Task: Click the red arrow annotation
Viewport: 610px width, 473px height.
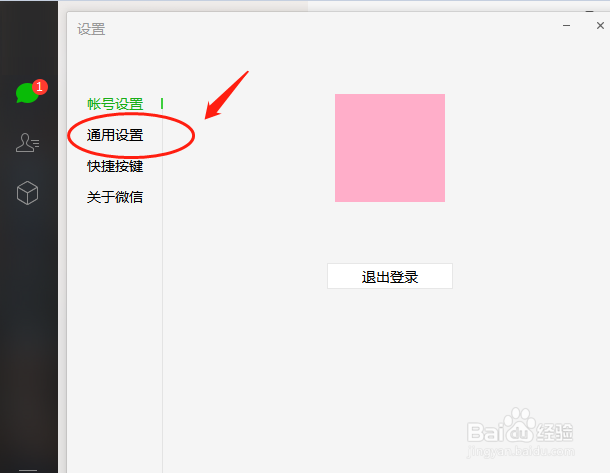Action: pyautogui.click(x=226, y=95)
